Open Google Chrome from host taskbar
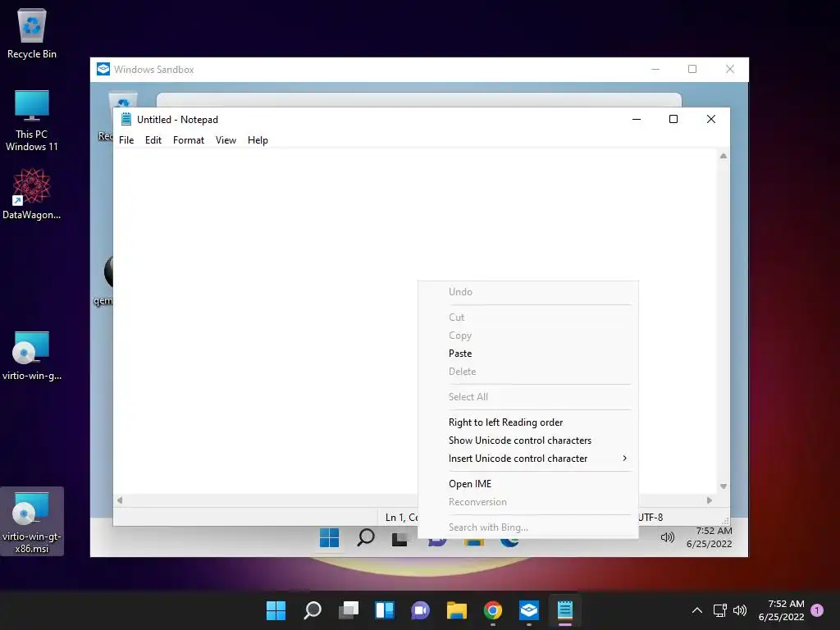 (x=493, y=610)
